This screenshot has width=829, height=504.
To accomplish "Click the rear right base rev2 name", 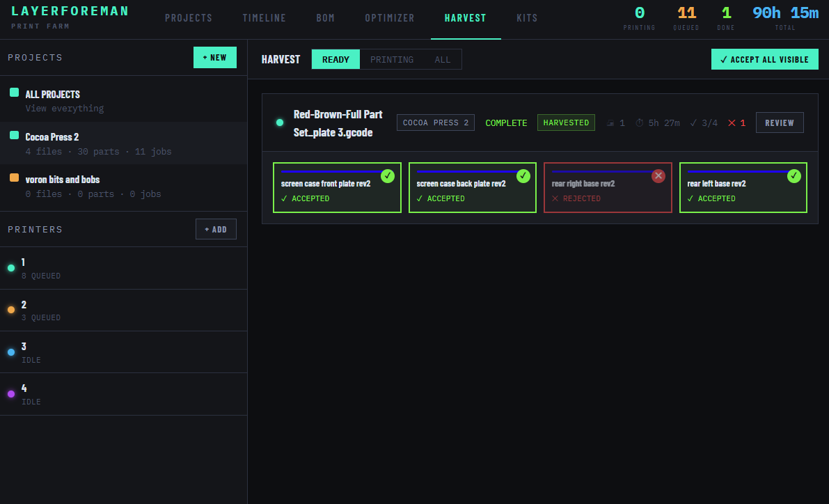I will pos(583,184).
